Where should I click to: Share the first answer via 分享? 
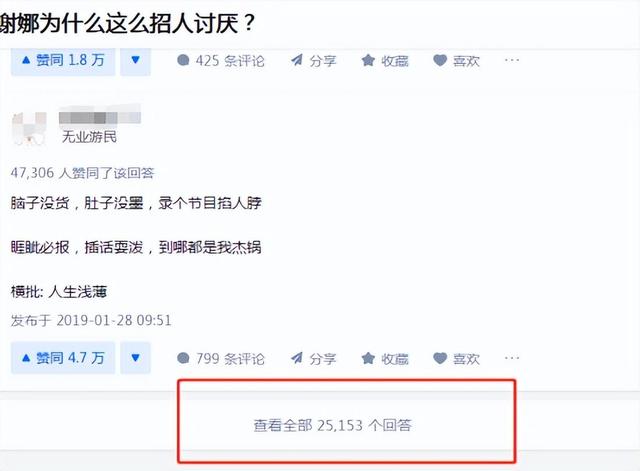(x=313, y=61)
